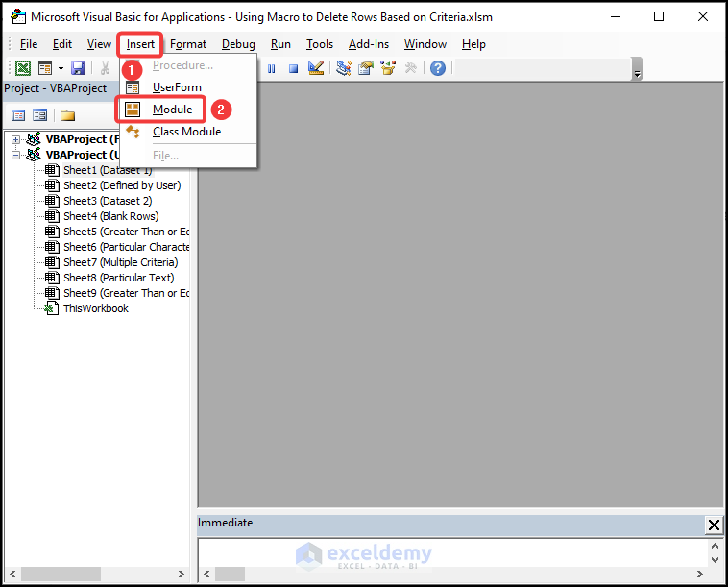The image size is (728, 587).
Task: Minimize the VBA editor window
Action: [x=616, y=16]
